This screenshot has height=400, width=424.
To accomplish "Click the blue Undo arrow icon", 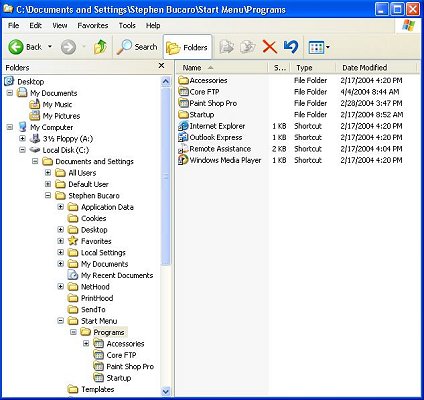I will (x=291, y=47).
